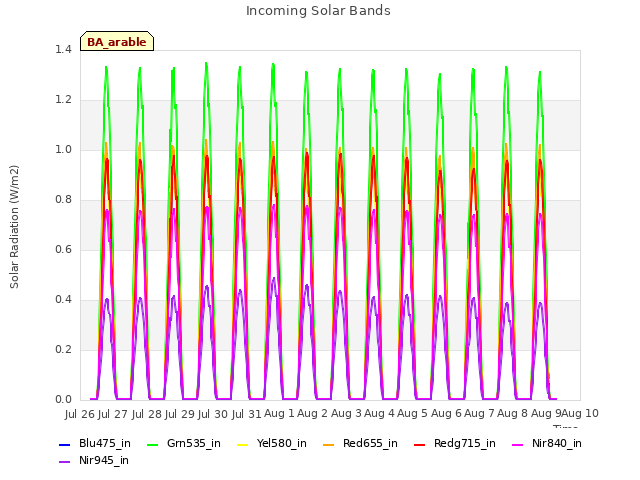Viewport: 640px width, 480px height.
Task: Click the Jul 27 x-axis date label
Action: click(x=113, y=414)
